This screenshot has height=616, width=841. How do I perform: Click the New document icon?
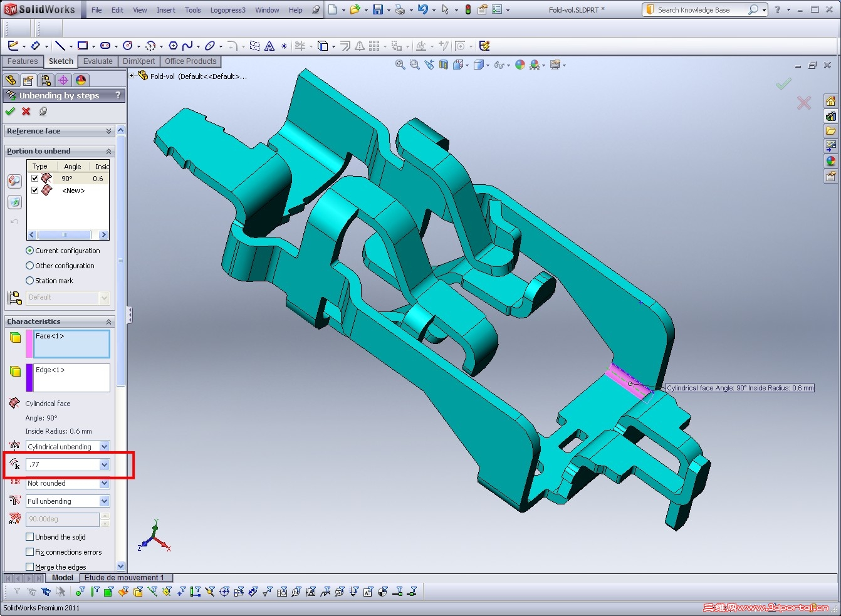(x=333, y=9)
